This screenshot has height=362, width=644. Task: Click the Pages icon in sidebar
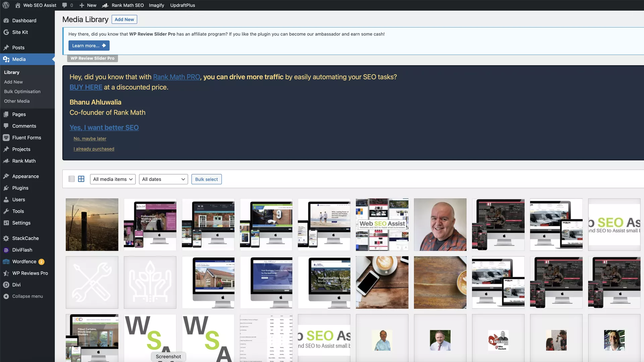click(x=6, y=114)
